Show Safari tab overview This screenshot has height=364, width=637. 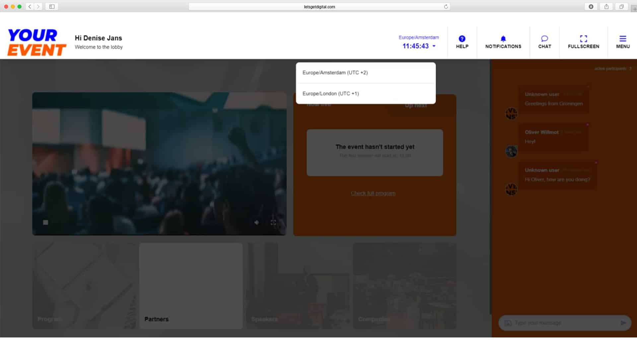(621, 7)
